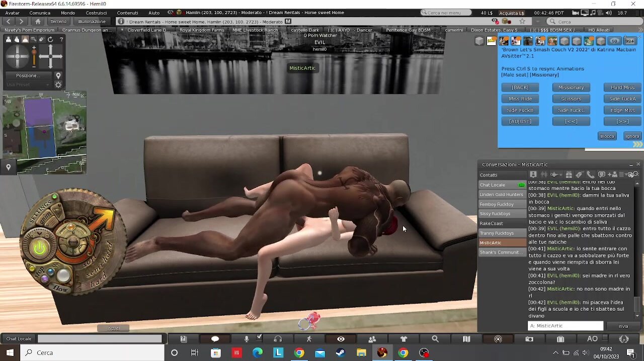This screenshot has width=644, height=361.
Task: Click the microphone icon in bottom toolbar
Action: point(247,339)
